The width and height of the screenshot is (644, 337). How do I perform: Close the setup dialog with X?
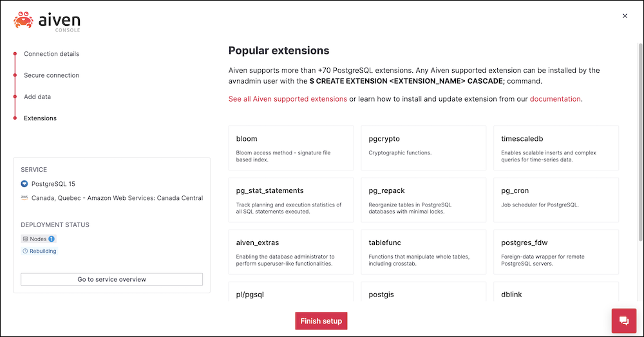click(x=625, y=16)
